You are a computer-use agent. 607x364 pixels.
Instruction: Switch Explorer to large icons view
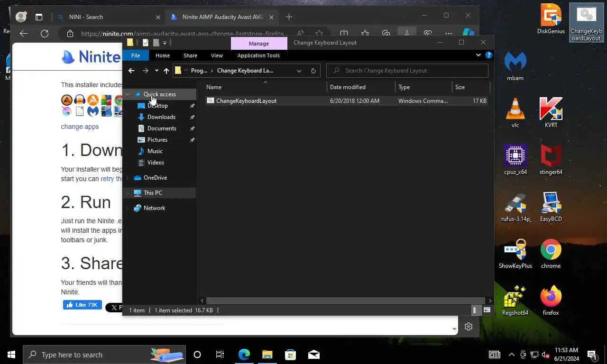[487, 310]
